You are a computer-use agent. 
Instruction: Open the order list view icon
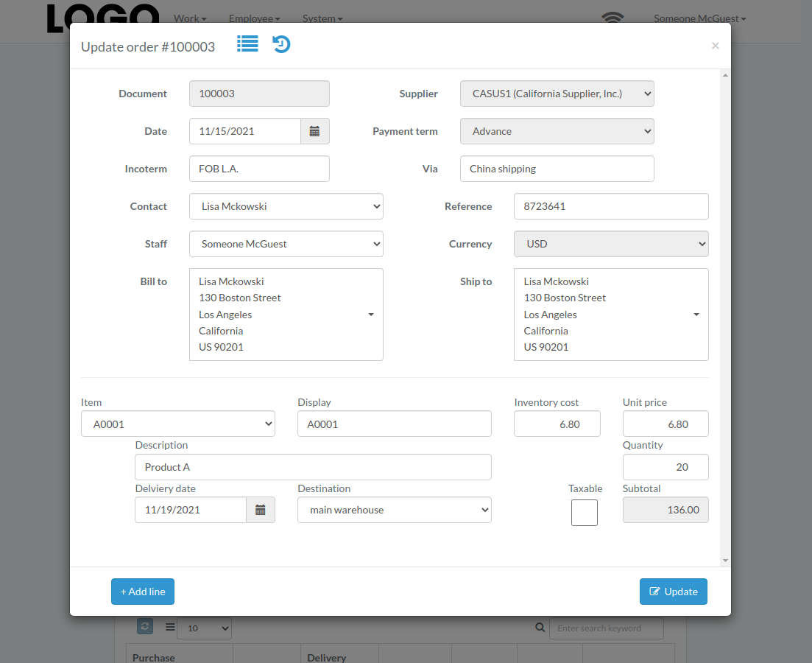tap(247, 44)
